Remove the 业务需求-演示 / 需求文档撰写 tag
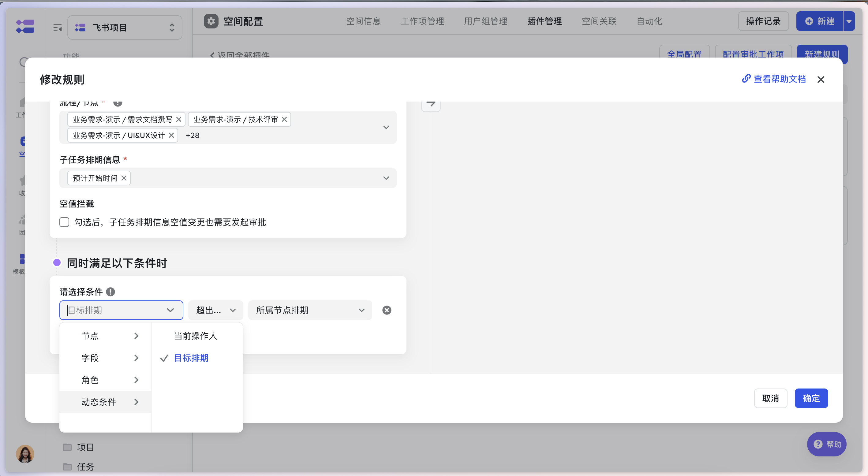 click(x=178, y=119)
